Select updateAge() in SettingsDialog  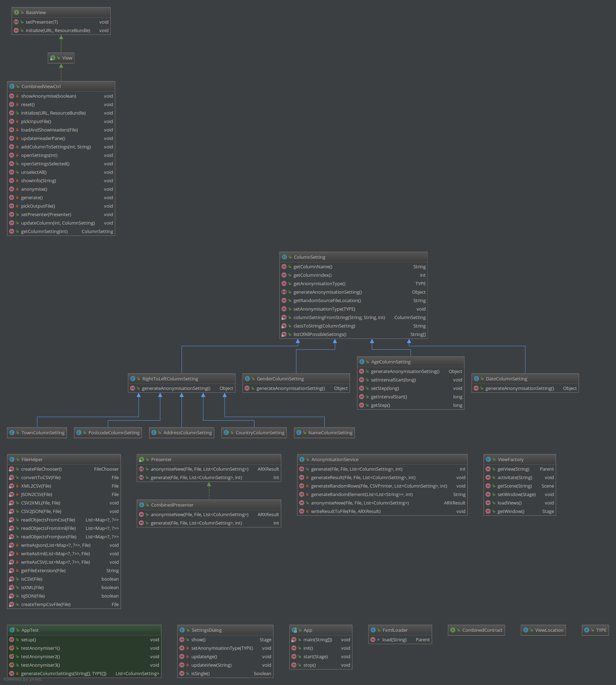coord(225,656)
